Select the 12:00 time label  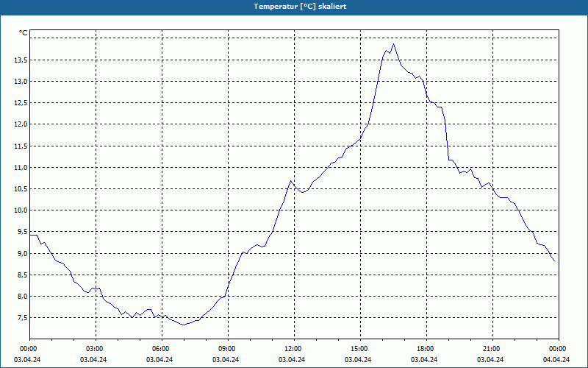294,349
